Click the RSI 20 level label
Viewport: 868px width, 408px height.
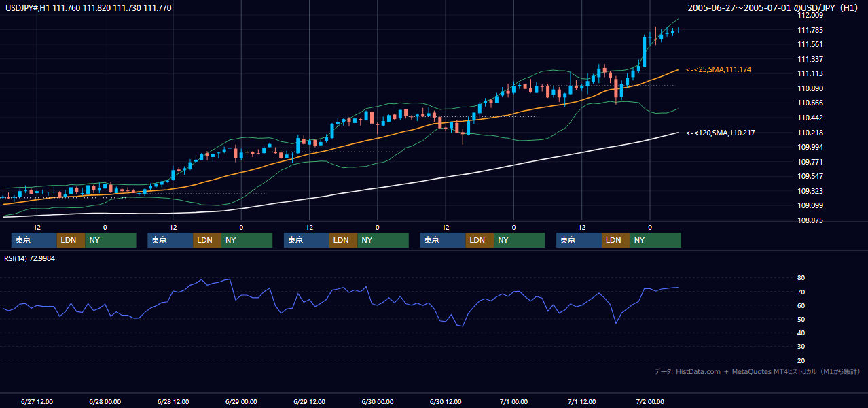click(801, 361)
